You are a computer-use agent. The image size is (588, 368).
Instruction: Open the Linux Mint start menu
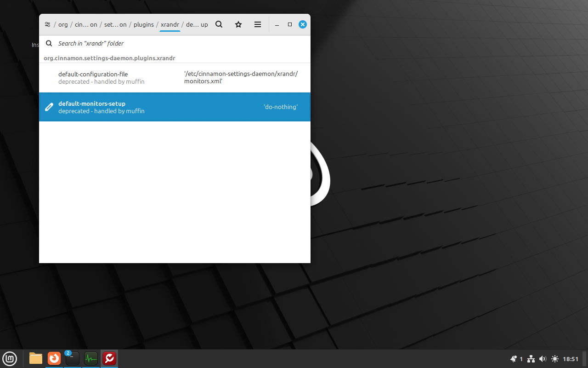(10, 358)
